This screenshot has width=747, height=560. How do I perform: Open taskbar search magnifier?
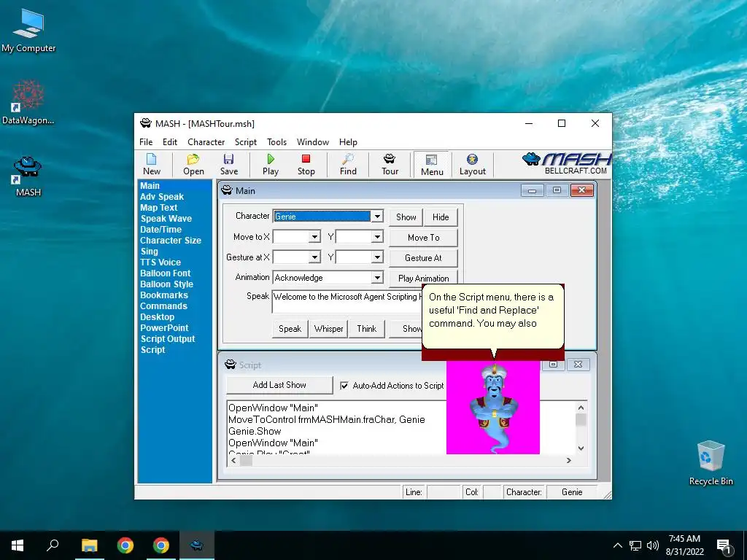click(53, 545)
